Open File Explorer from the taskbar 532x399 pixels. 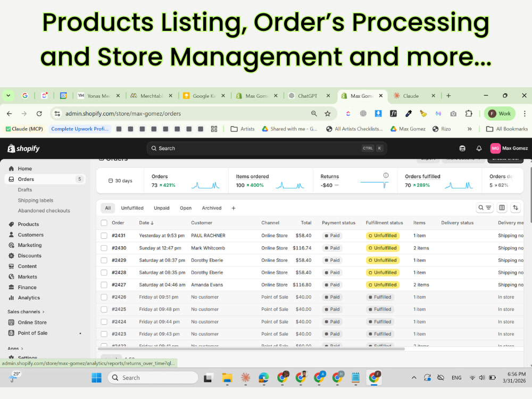pyautogui.click(x=227, y=378)
